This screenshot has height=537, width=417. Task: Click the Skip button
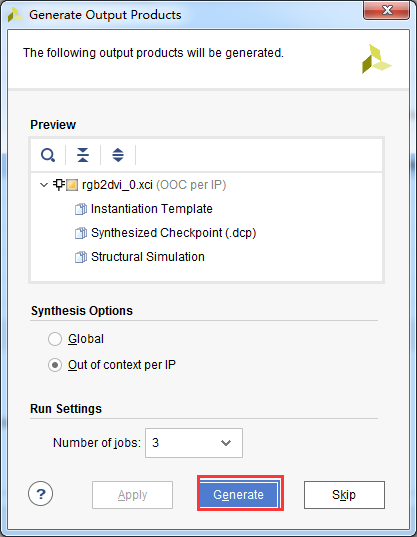(344, 495)
